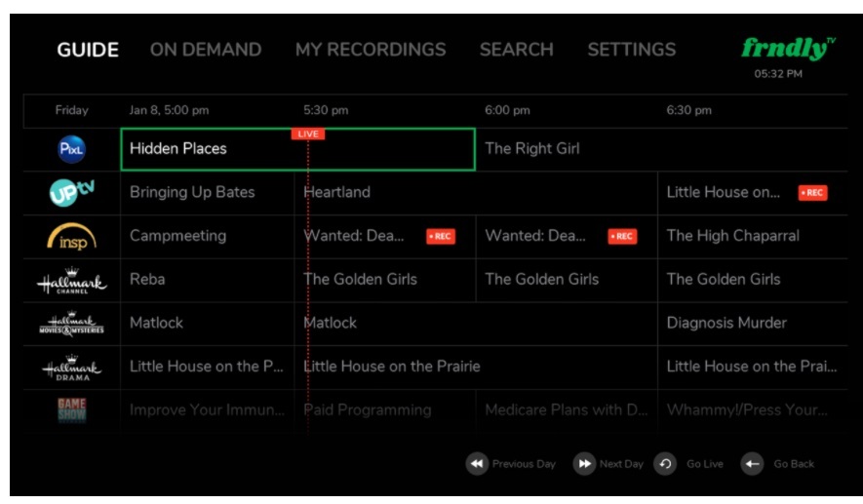Go to the SEARCH tab
Screen dimensions: 863x504
click(x=516, y=50)
